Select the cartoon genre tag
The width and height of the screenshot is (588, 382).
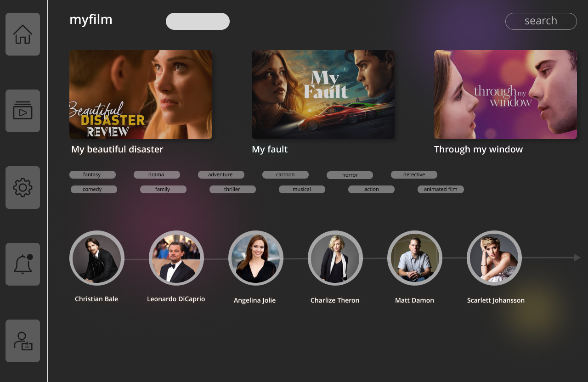pyautogui.click(x=285, y=174)
